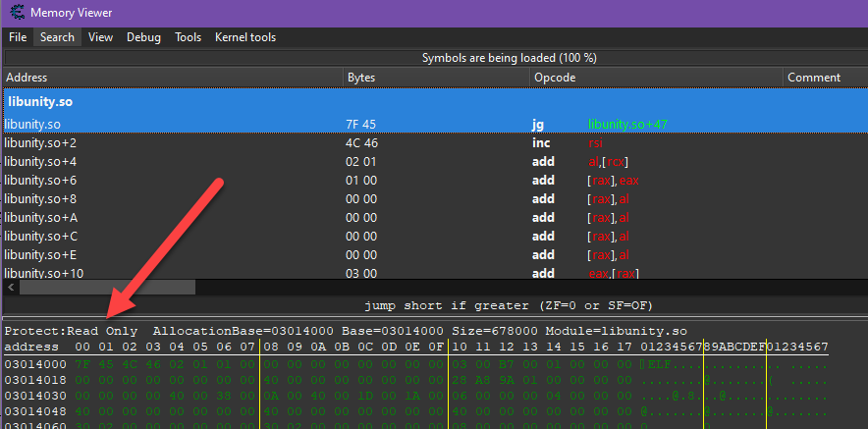The image size is (868, 429).
Task: Open the File menu
Action: tap(18, 37)
